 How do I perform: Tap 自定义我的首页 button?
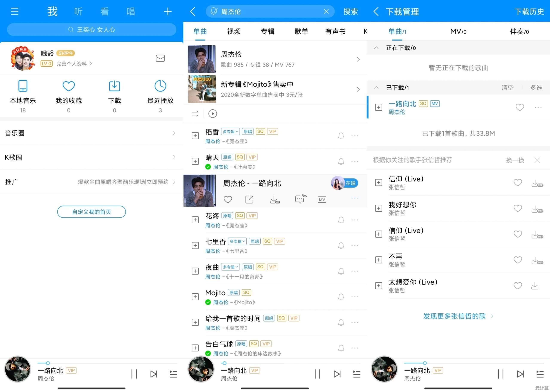click(x=92, y=212)
